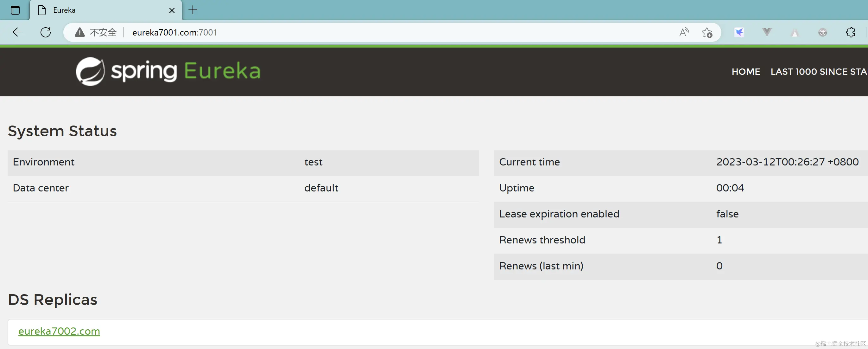Open the tab actions menu icon
Screen dimensions: 868x349
click(15, 10)
